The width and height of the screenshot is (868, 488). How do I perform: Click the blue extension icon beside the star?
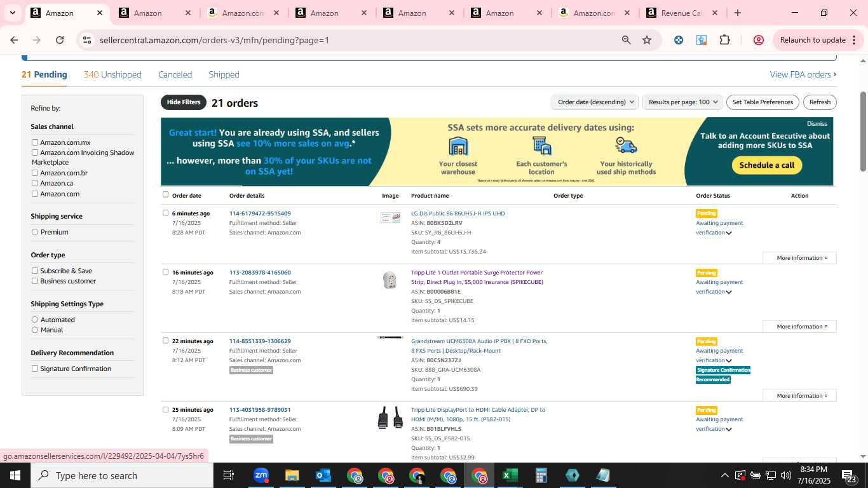pos(679,40)
